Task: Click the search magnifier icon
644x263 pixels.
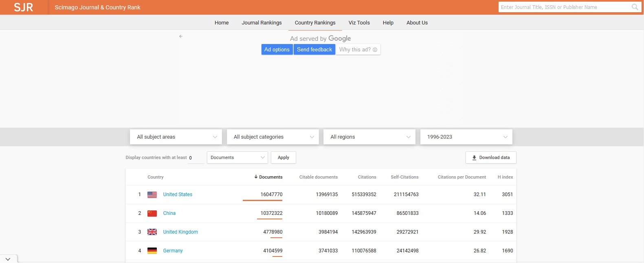Action: 635,7
